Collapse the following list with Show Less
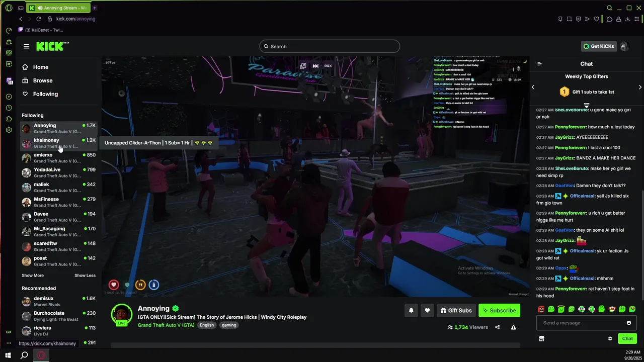 [x=85, y=276]
